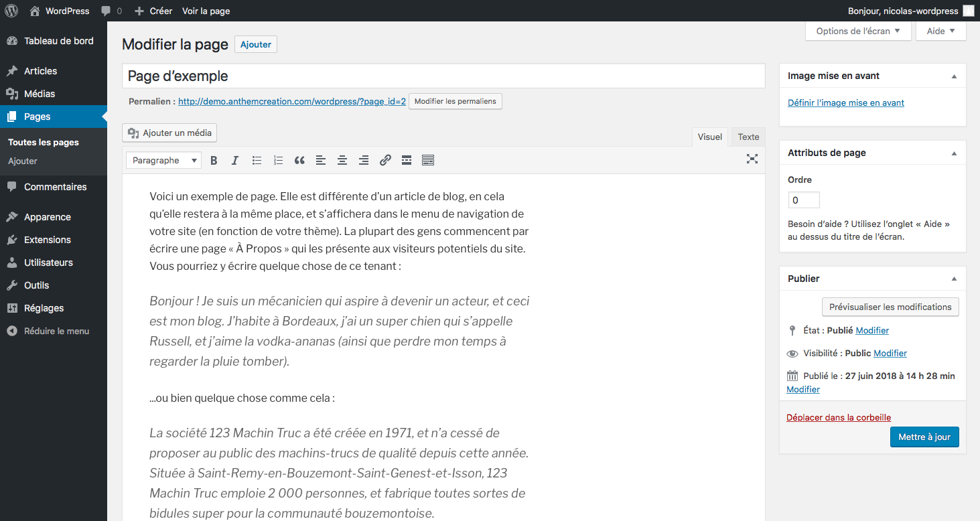Insert a hyperlink

tap(385, 160)
